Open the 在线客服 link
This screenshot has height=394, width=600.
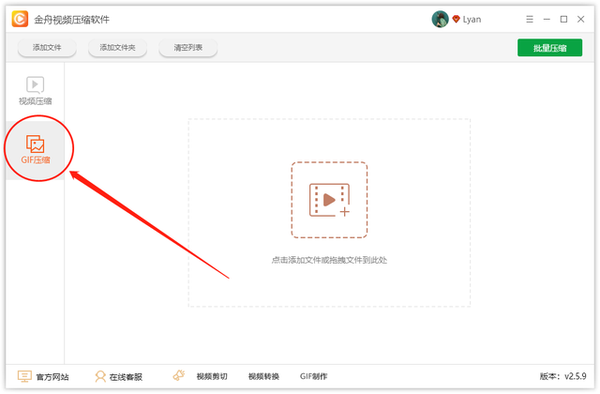pos(126,377)
